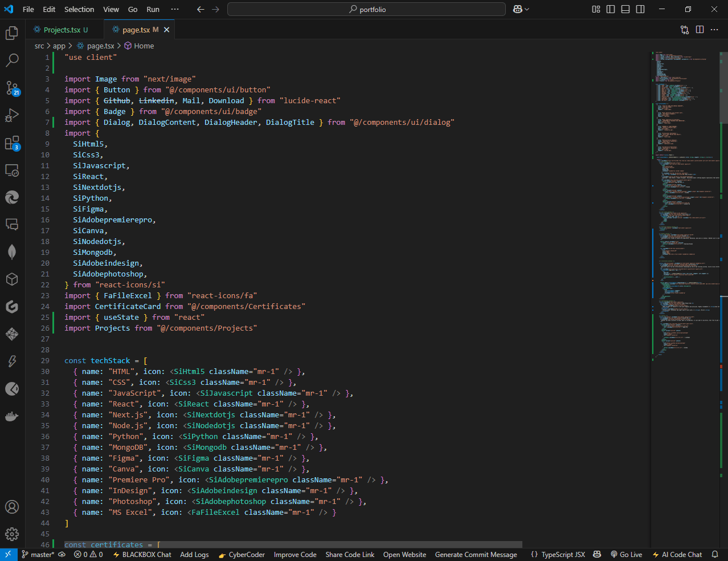This screenshot has width=728, height=561.
Task: Click the synchronize changes icon beside master
Action: pyautogui.click(x=62, y=555)
